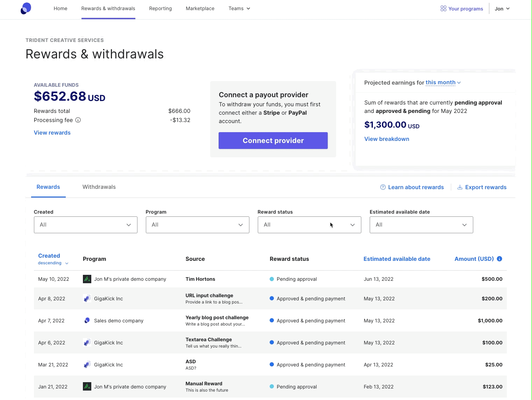Click the View rewards link
This screenshot has width=532, height=400.
tap(52, 133)
